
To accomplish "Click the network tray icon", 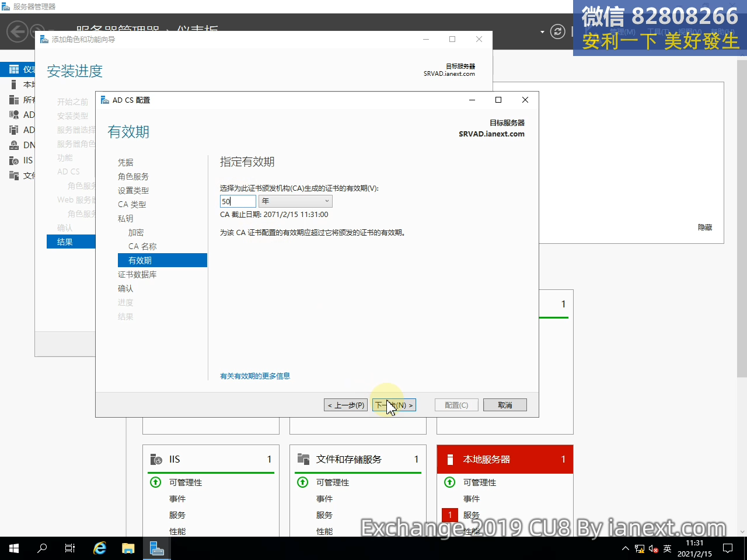I will 640,549.
